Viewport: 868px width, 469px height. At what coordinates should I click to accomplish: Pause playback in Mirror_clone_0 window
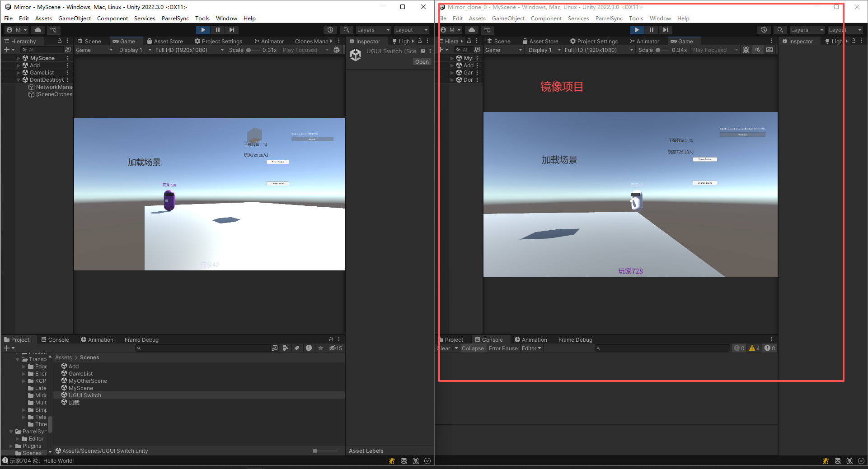point(651,30)
